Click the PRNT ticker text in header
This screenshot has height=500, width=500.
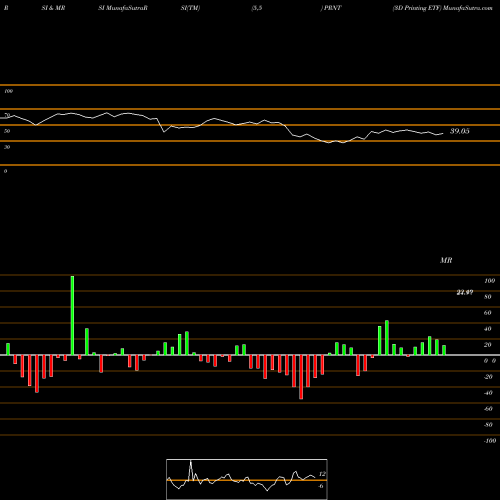point(332,8)
